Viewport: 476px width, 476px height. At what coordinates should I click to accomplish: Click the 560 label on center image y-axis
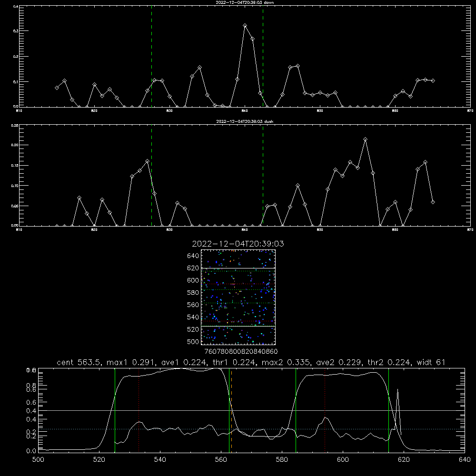(193, 305)
